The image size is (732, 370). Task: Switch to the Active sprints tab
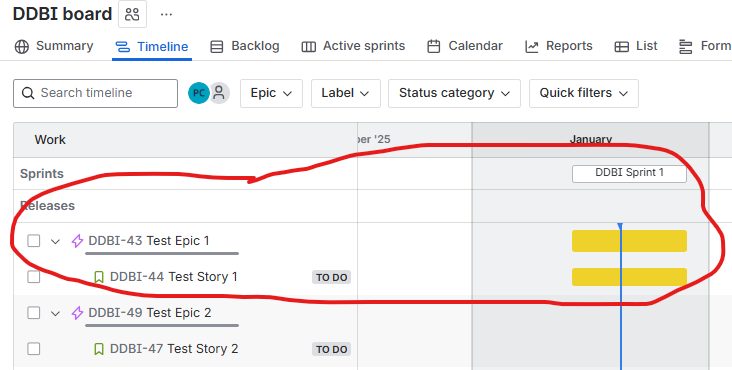tap(353, 46)
